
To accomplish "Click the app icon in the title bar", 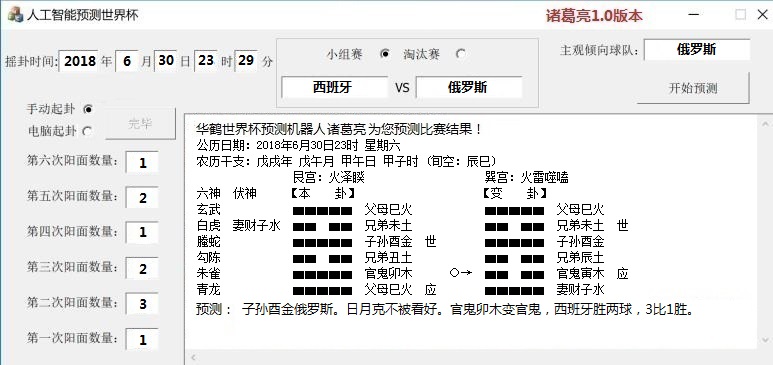I will click(15, 15).
